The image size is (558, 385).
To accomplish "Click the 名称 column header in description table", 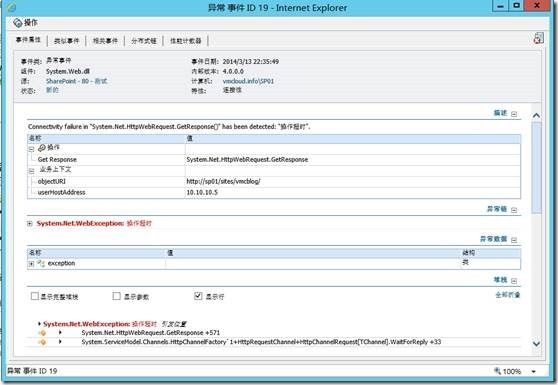I will (x=106, y=138).
